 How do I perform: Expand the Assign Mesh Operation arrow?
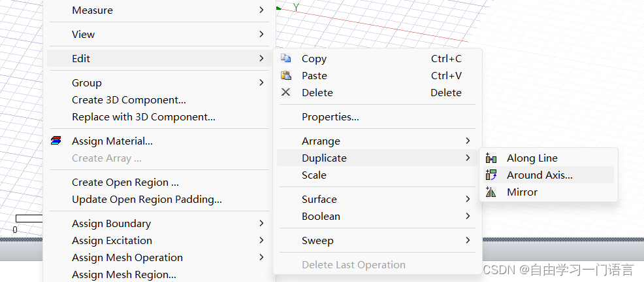(262, 257)
